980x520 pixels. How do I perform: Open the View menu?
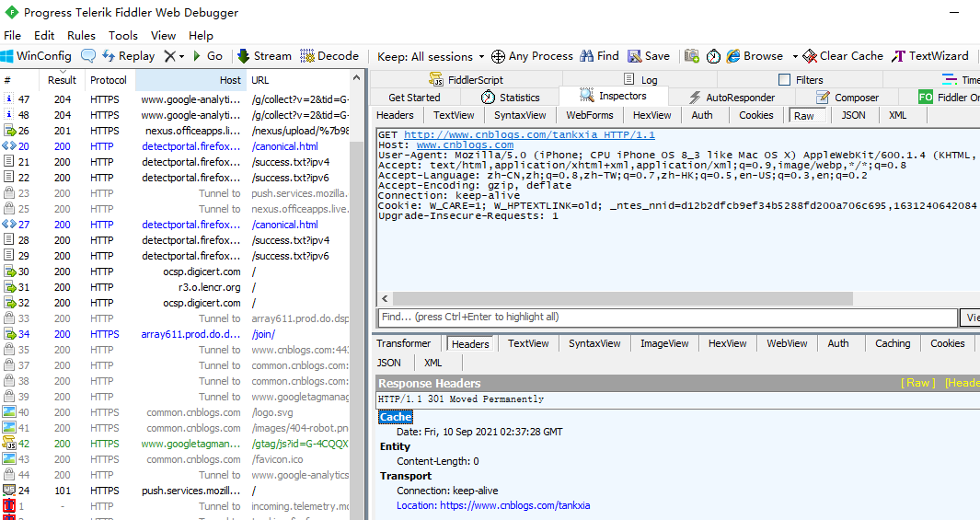point(163,36)
